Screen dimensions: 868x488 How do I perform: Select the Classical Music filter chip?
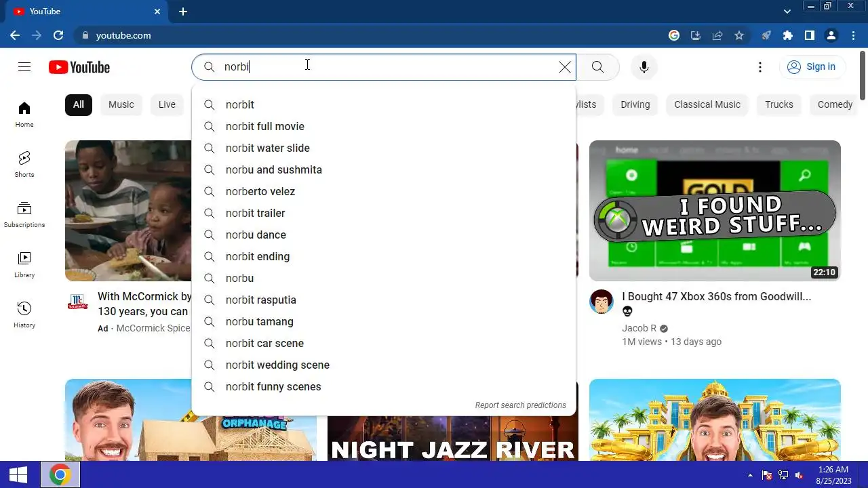(707, 104)
